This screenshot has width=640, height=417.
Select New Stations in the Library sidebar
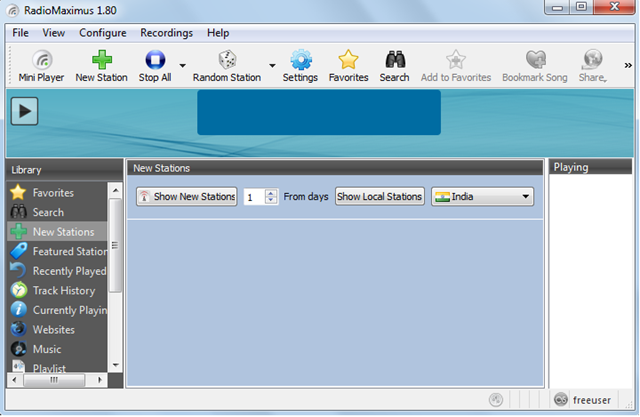pyautogui.click(x=57, y=232)
